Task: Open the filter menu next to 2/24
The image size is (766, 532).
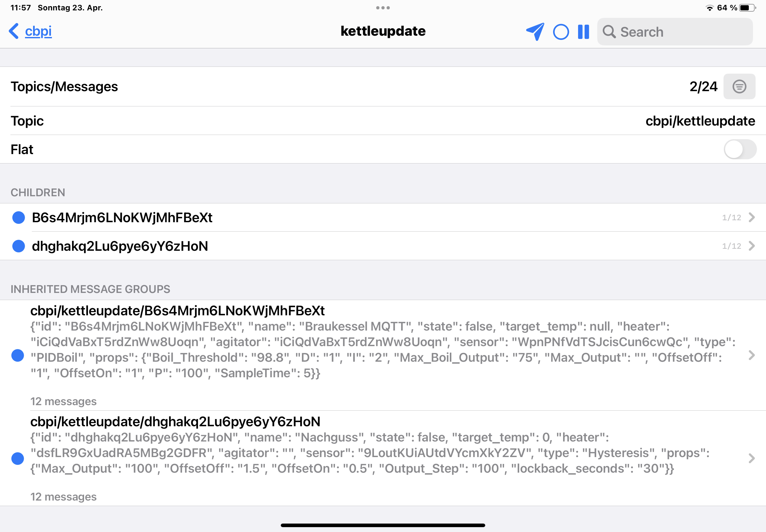Action: (x=739, y=87)
